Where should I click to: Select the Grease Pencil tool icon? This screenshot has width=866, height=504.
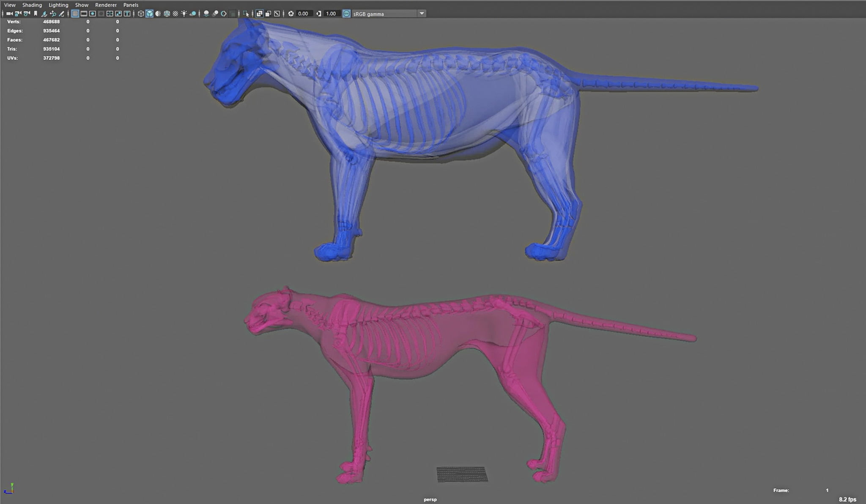61,14
